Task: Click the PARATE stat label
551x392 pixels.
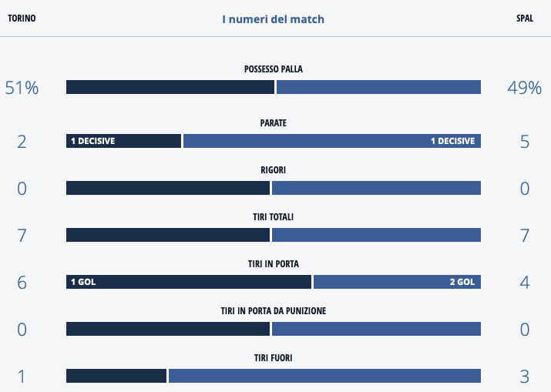Action: (273, 123)
